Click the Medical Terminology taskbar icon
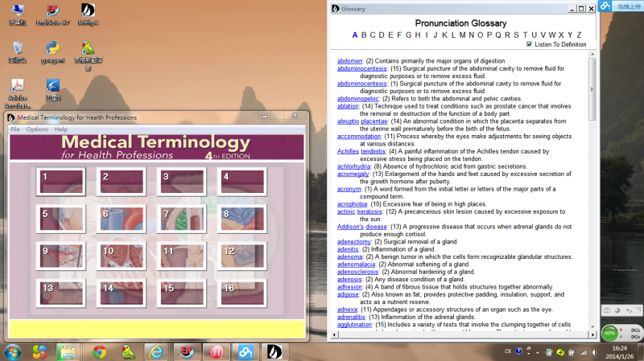 click(275, 352)
